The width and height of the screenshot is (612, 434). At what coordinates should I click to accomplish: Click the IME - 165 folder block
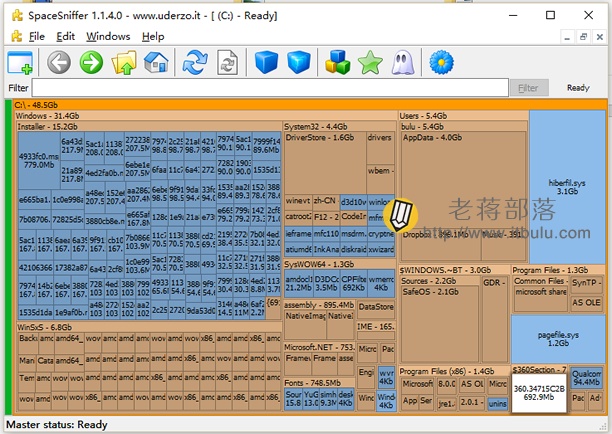(x=375, y=330)
